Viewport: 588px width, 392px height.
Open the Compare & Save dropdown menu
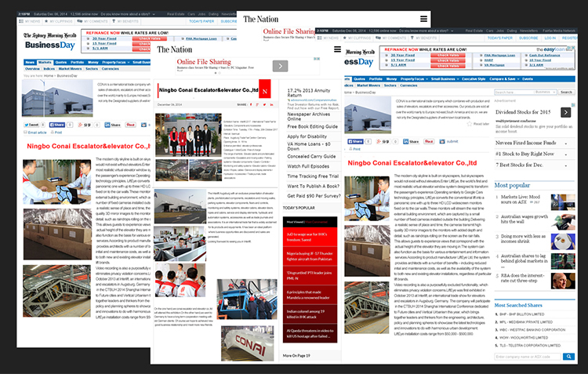pyautogui.click(x=504, y=78)
